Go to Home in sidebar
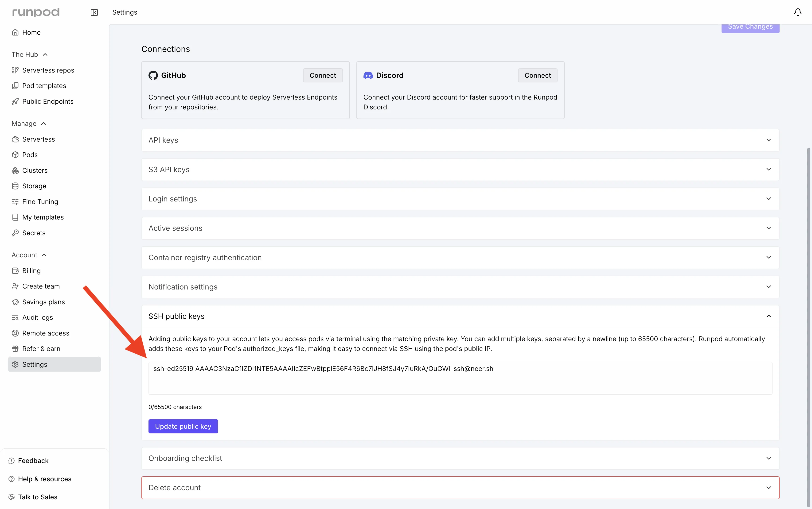 click(x=31, y=32)
